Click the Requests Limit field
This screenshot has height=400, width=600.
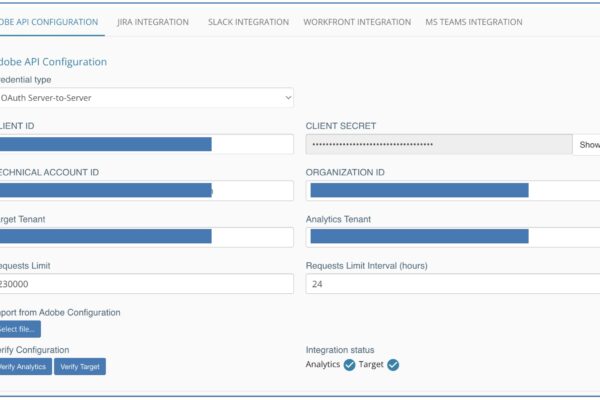pos(147,284)
